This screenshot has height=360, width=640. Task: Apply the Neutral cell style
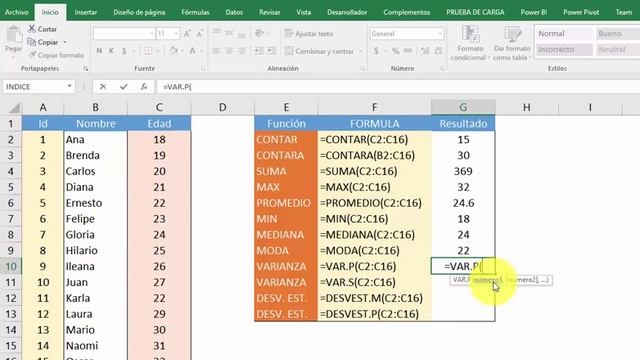coord(618,49)
